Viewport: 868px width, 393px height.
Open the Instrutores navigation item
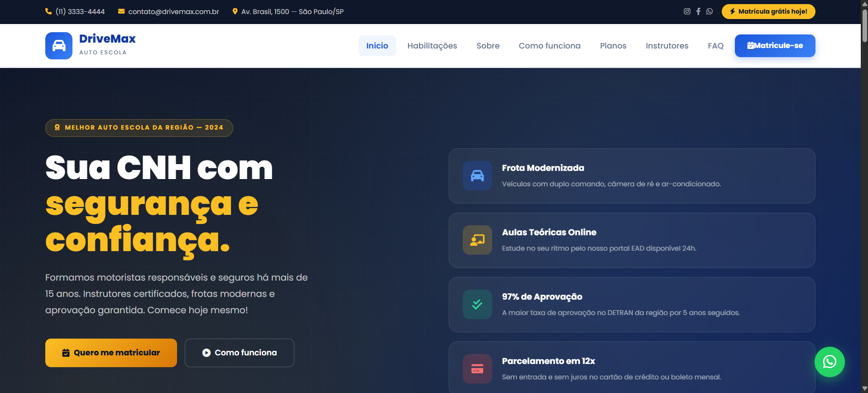(x=667, y=46)
